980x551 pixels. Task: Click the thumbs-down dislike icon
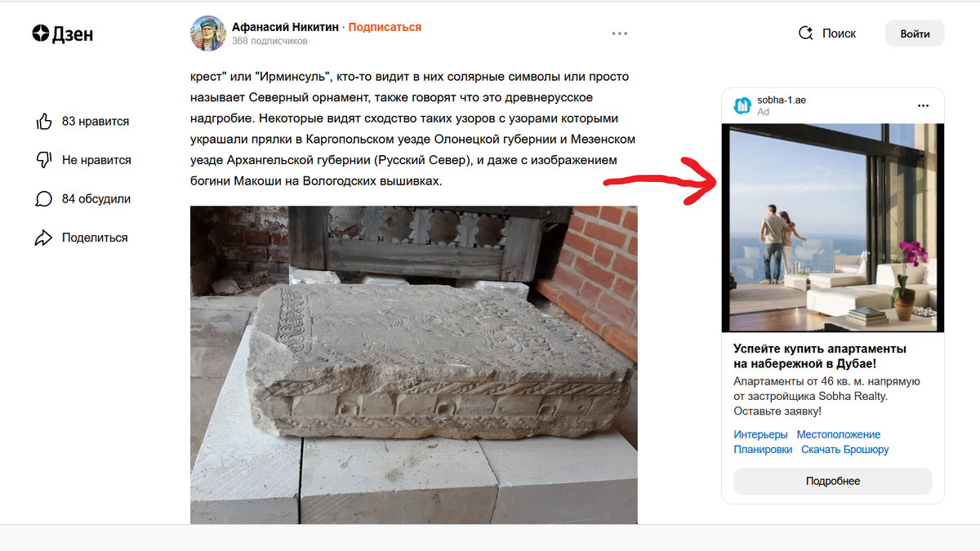(44, 160)
